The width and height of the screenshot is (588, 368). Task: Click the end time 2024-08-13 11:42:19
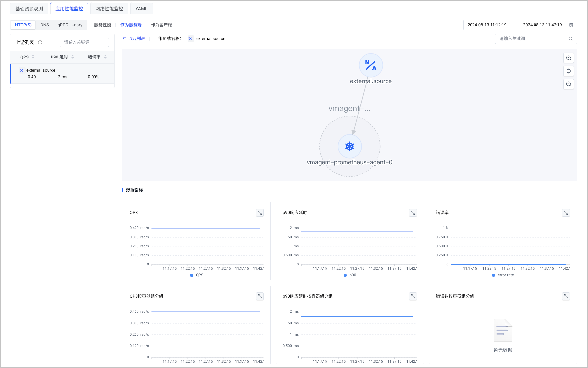click(x=542, y=25)
